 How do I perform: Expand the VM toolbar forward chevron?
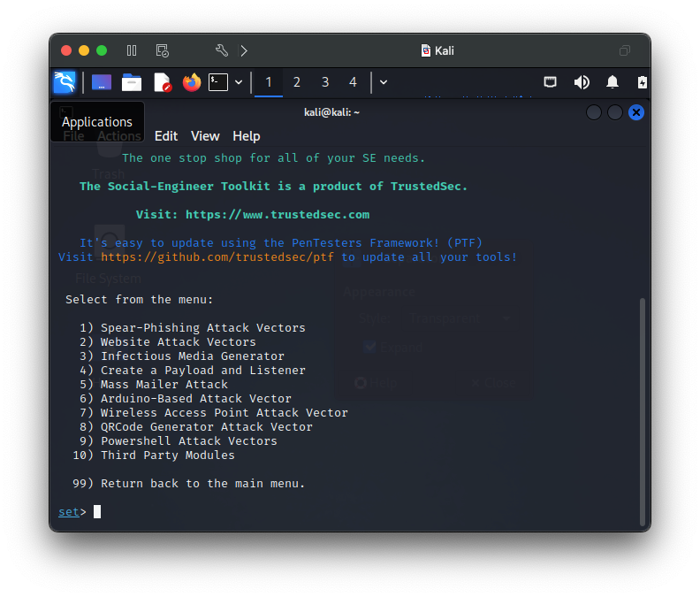[244, 50]
